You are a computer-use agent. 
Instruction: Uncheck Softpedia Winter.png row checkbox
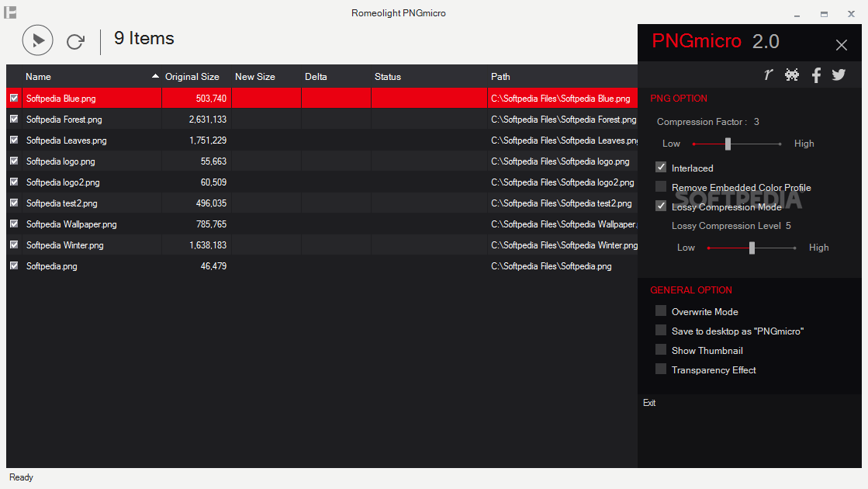pyautogui.click(x=14, y=244)
